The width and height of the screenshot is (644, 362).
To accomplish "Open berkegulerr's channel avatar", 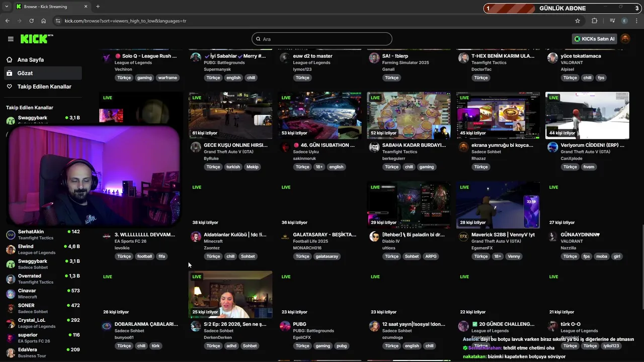I will pyautogui.click(x=374, y=147).
